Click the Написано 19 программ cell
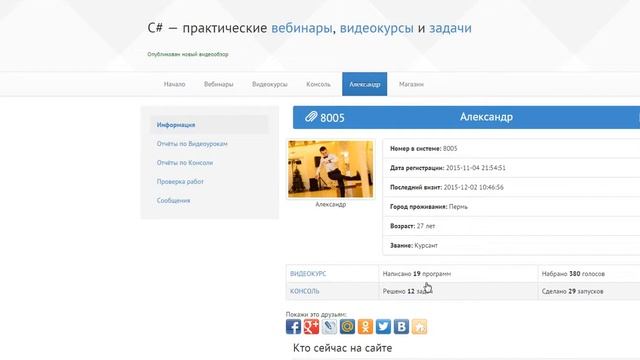The width and height of the screenshot is (640, 360). pyautogui.click(x=458, y=274)
